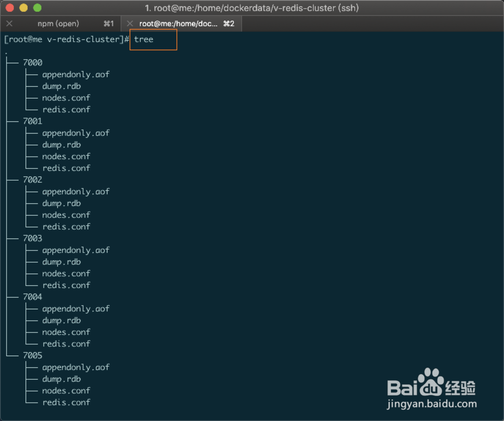Click dump.rdb under 7000

click(61, 87)
